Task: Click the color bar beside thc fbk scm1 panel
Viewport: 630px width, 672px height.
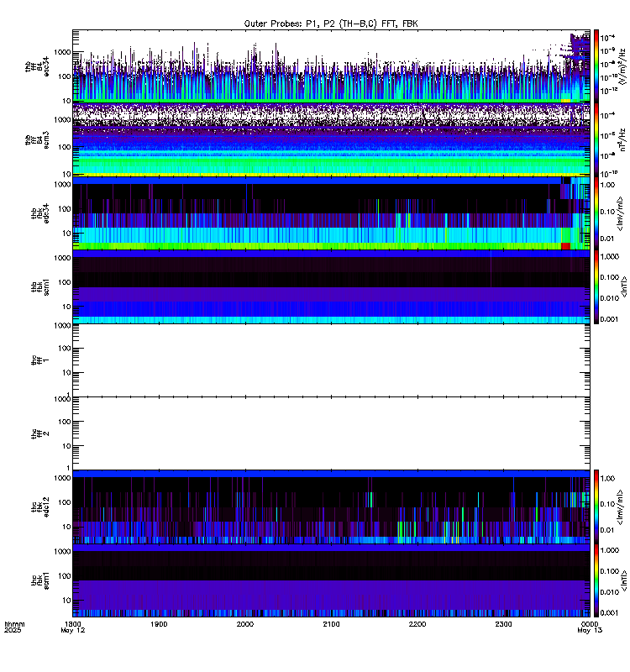Action: pyautogui.click(x=596, y=580)
